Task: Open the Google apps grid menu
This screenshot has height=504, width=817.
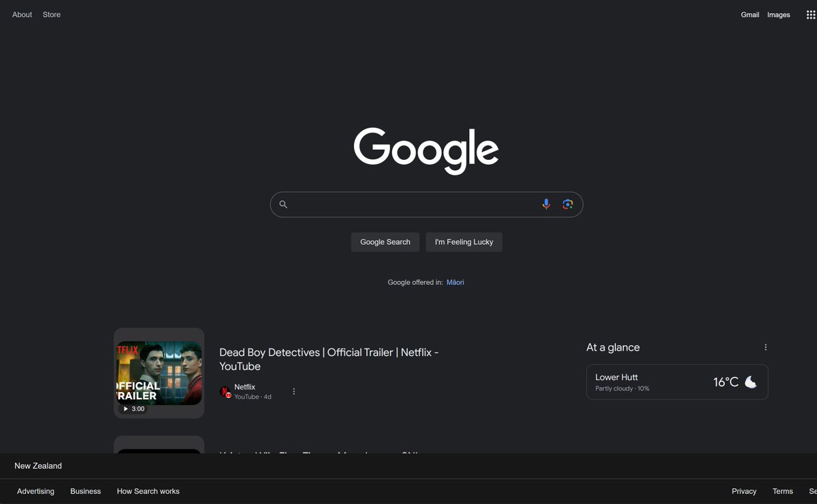Action: tap(811, 14)
